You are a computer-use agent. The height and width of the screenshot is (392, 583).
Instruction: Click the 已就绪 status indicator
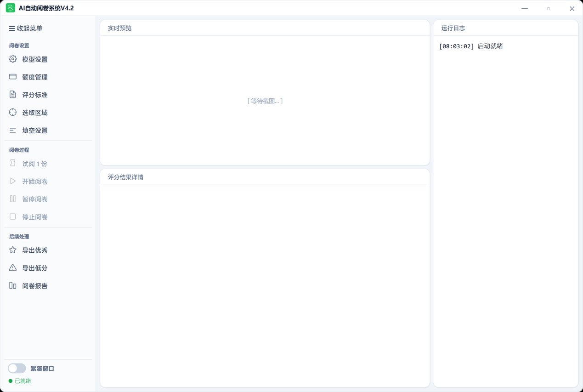[20, 381]
